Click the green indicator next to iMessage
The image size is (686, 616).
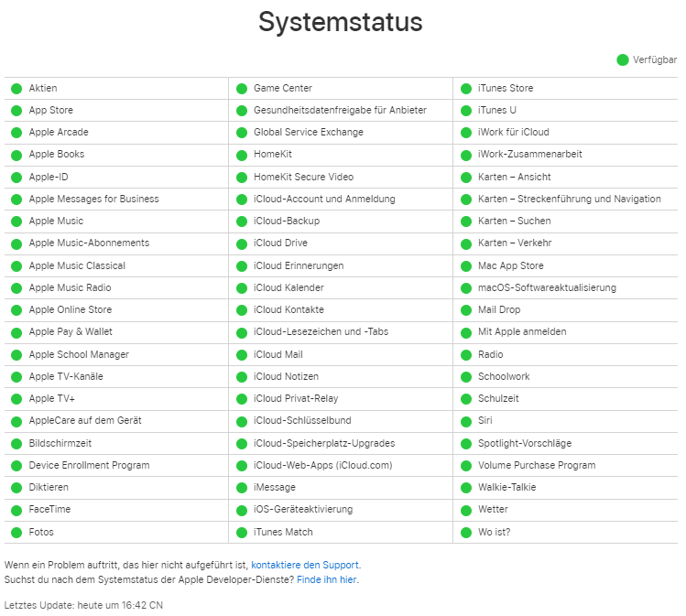click(x=242, y=488)
